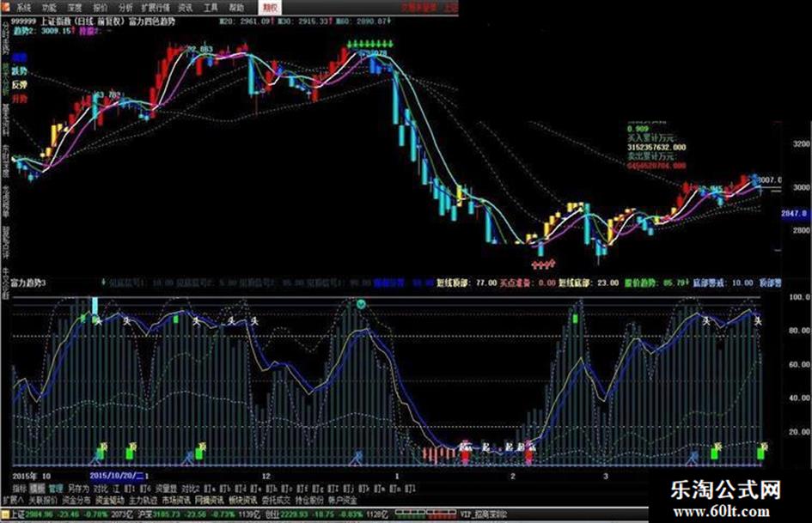Click the 80.00 level on indicator scale
This screenshot has height=523, width=812.
(799, 331)
